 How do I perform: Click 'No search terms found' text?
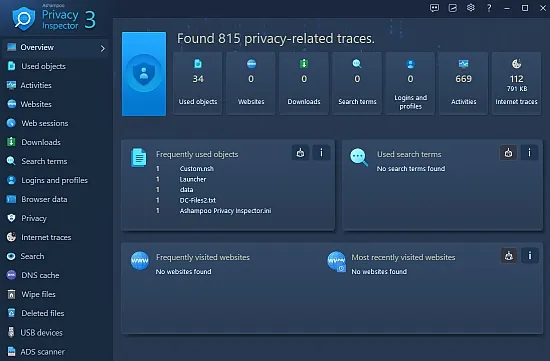click(x=411, y=169)
